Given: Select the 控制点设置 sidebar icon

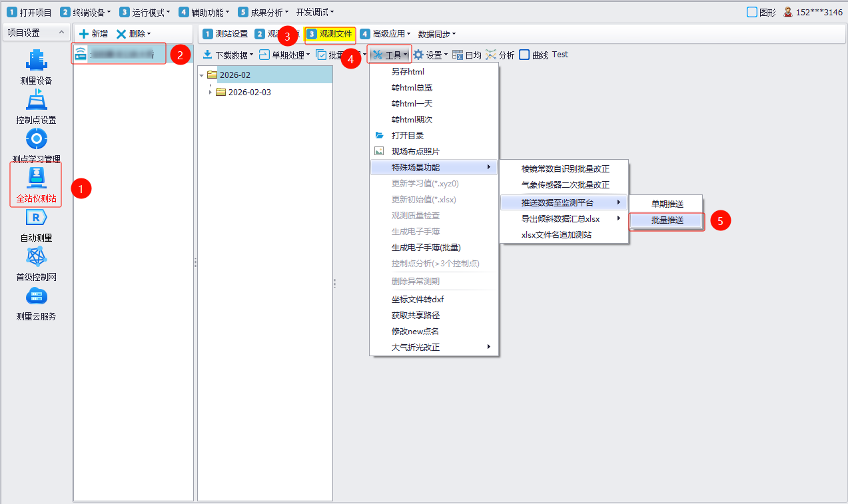Looking at the screenshot, I should (x=36, y=101).
